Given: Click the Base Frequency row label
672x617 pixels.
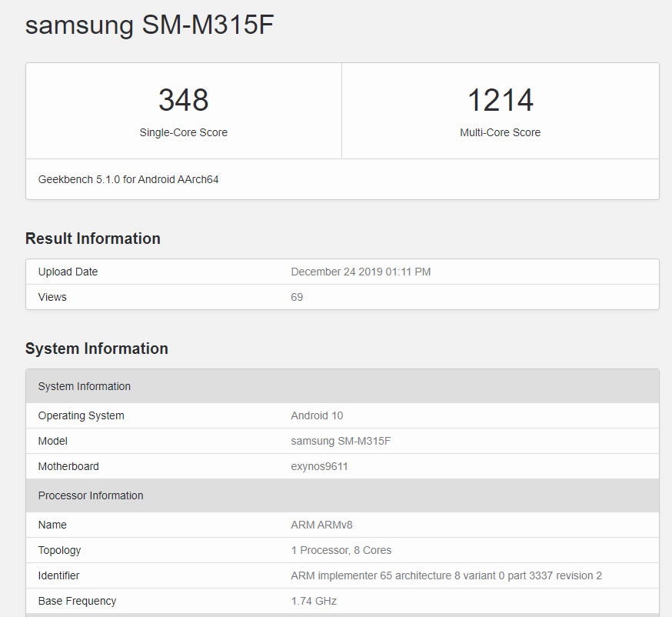Looking at the screenshot, I should point(77,601).
